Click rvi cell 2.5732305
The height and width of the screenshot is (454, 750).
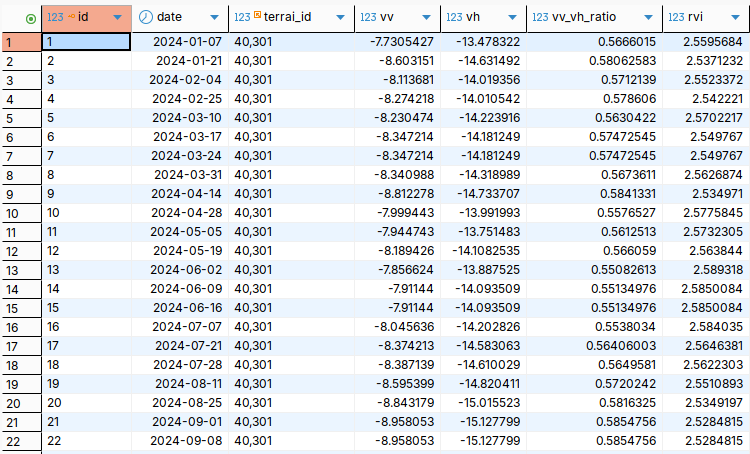(x=706, y=232)
